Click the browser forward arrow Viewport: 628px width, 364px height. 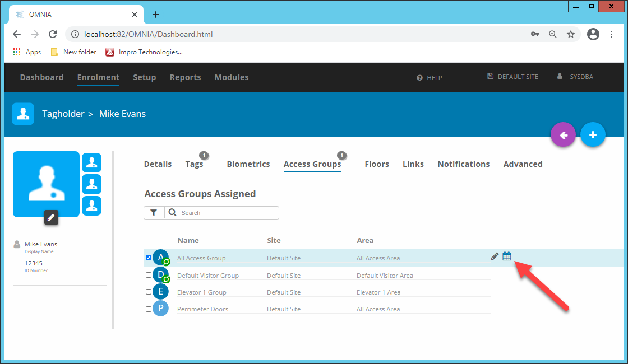[35, 34]
